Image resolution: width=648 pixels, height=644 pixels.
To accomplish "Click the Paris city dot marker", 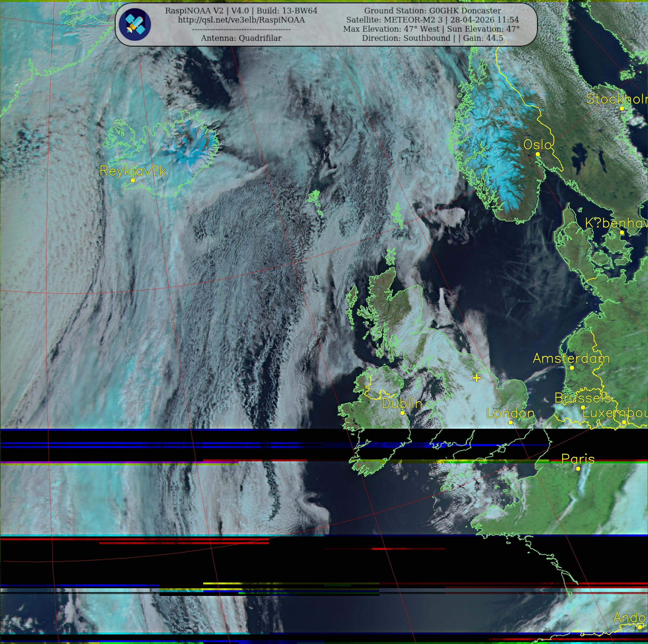I will click(578, 469).
